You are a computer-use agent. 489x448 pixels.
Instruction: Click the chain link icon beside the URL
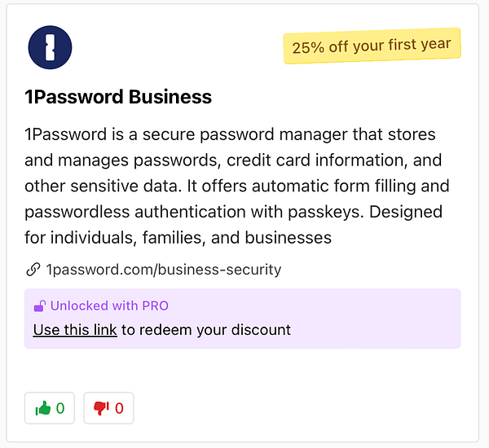pos(33,269)
